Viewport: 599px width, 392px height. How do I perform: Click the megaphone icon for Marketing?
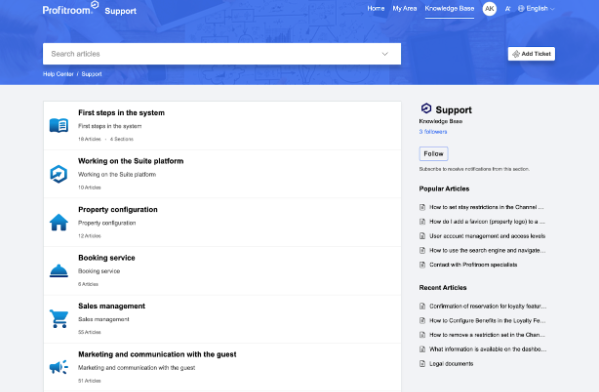(59, 367)
